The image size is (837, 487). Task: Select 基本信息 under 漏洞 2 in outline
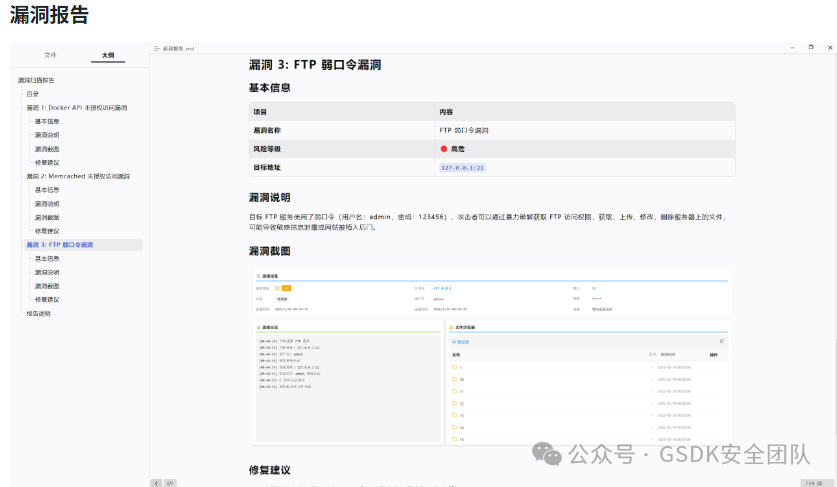(47, 190)
